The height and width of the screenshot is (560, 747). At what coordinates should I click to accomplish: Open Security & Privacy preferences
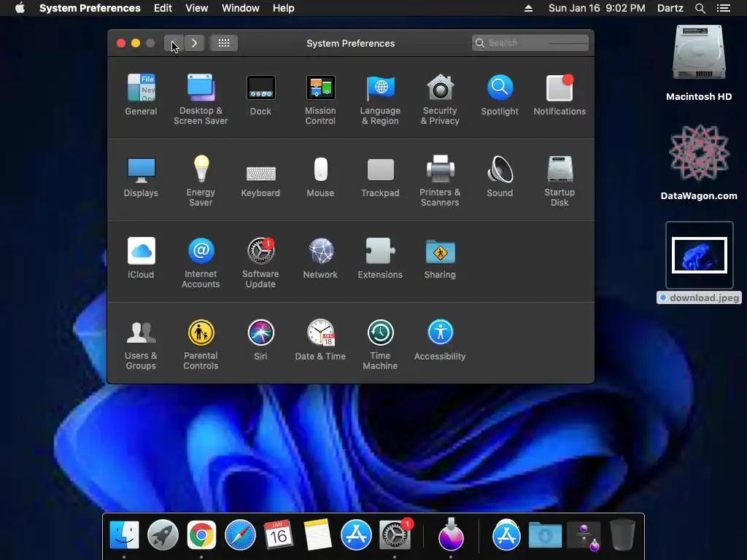click(440, 99)
